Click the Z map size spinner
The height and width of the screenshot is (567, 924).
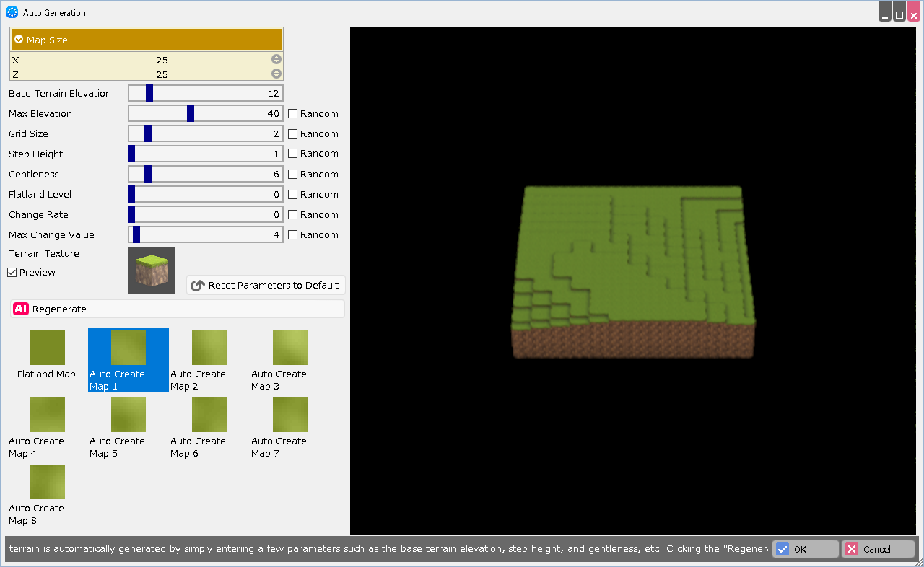coord(276,74)
